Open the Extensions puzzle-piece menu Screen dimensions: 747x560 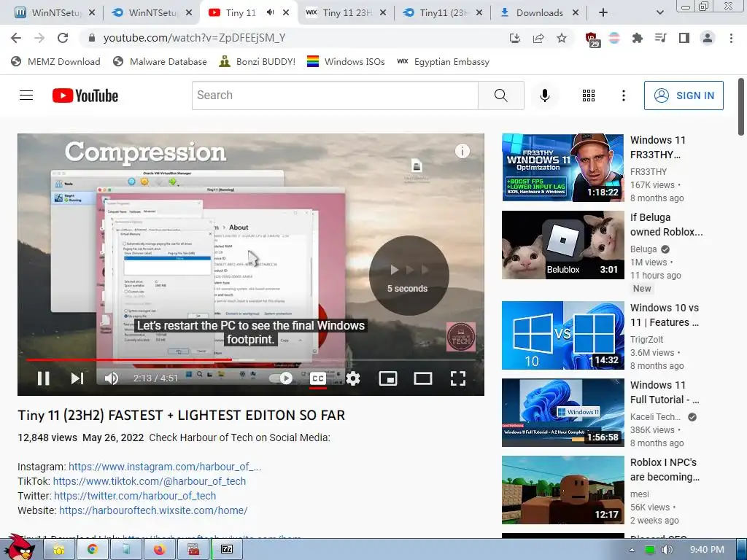[x=637, y=38]
